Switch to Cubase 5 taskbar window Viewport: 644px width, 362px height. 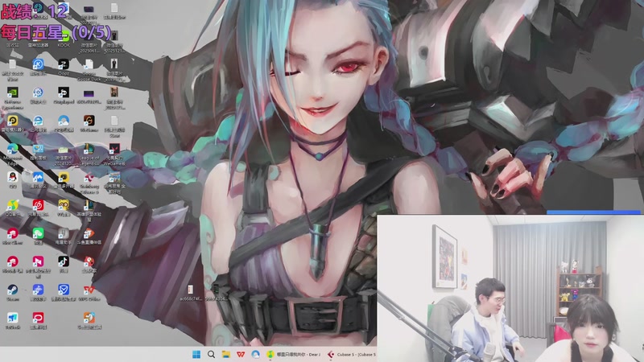352,354
